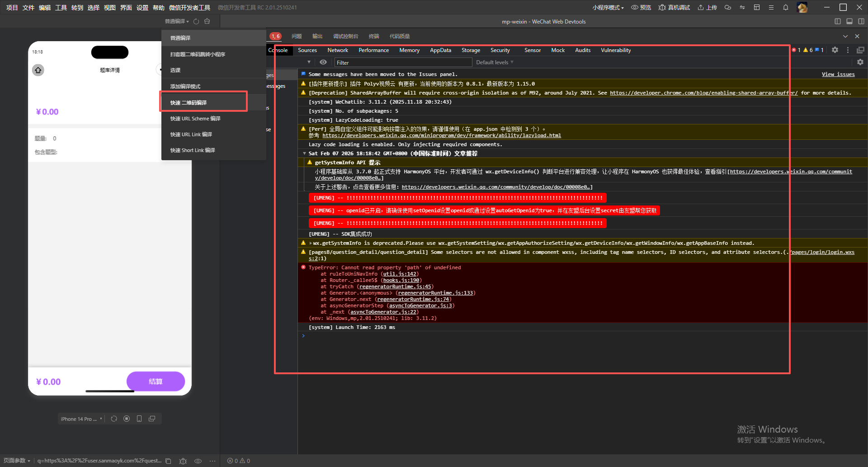
Task: Switch to the 终端 terminal tab
Action: [x=374, y=36]
